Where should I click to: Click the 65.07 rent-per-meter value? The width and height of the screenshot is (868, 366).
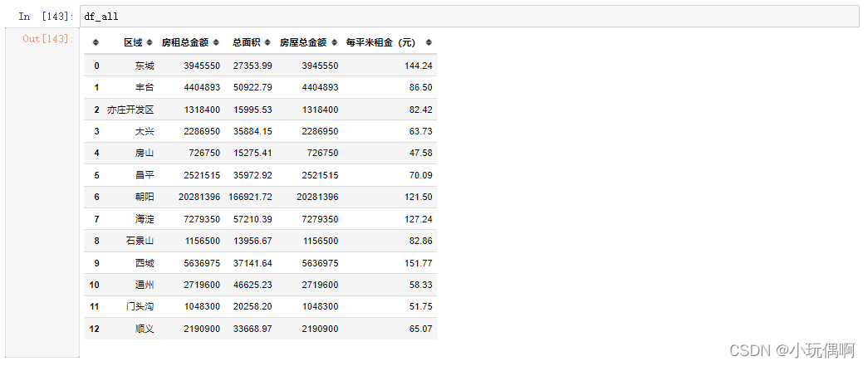coord(421,329)
